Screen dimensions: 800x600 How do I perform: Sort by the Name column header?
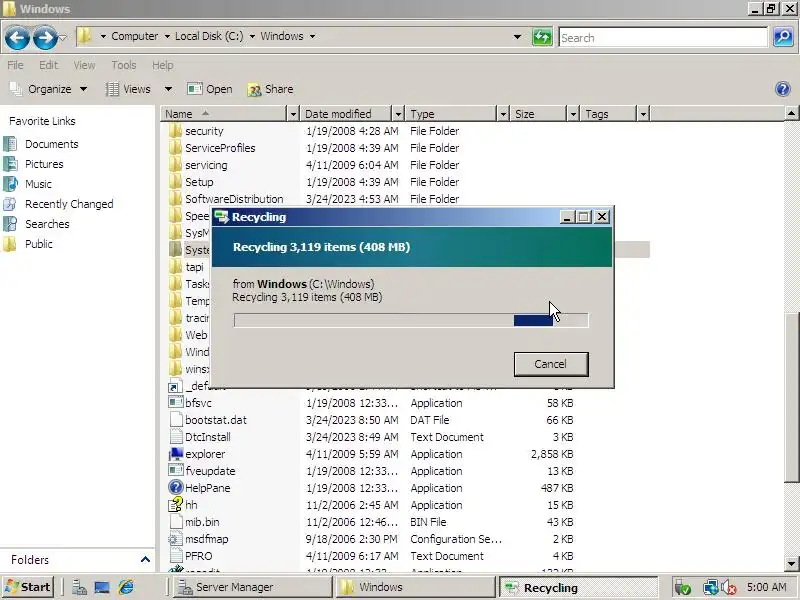click(x=224, y=113)
